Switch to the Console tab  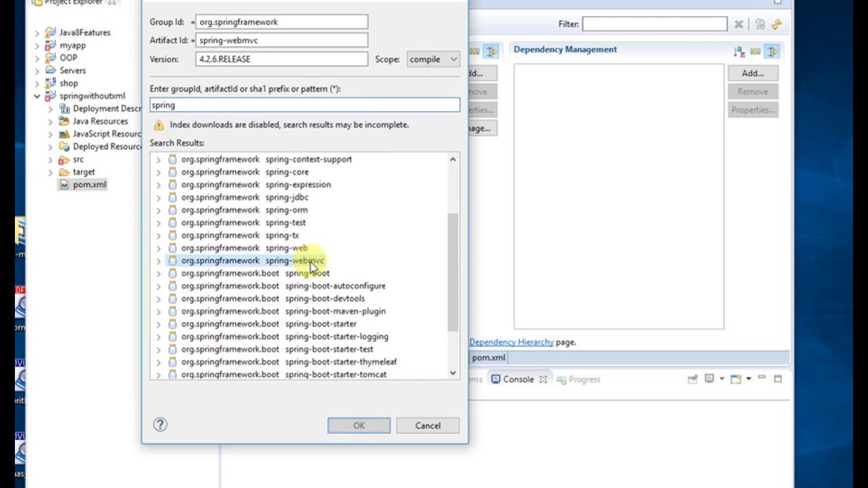[x=518, y=380]
